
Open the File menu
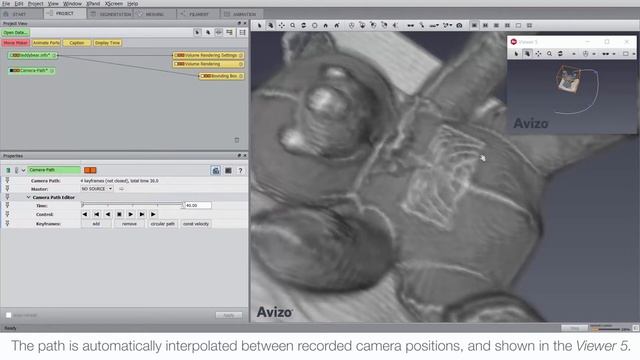[6, 3]
